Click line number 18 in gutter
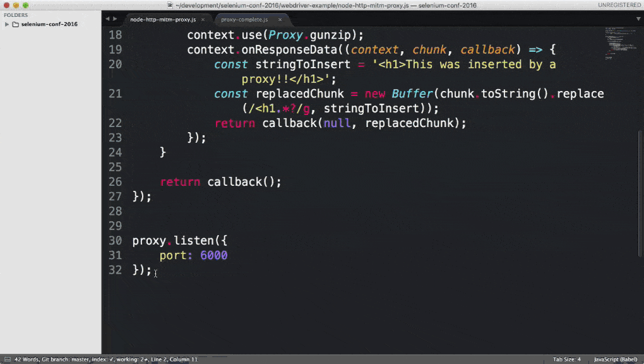 [x=116, y=35]
